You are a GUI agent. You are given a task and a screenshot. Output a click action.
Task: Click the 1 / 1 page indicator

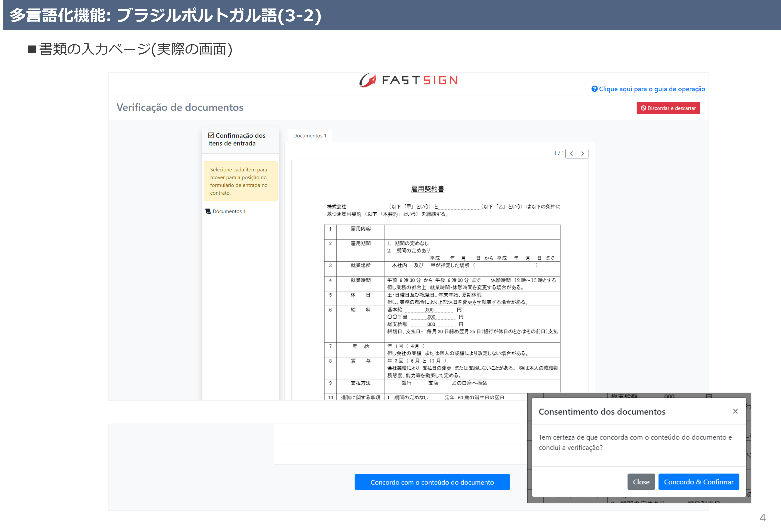coord(558,153)
